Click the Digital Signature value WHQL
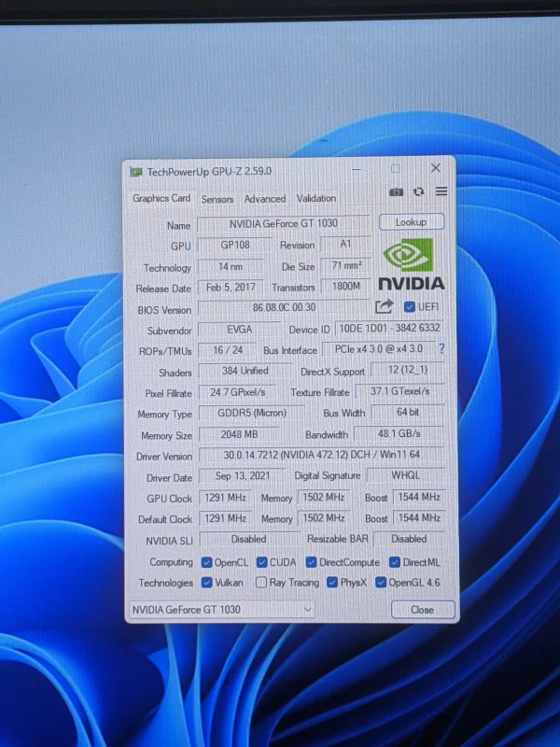Viewport: 560px width, 747px height. coord(406,475)
